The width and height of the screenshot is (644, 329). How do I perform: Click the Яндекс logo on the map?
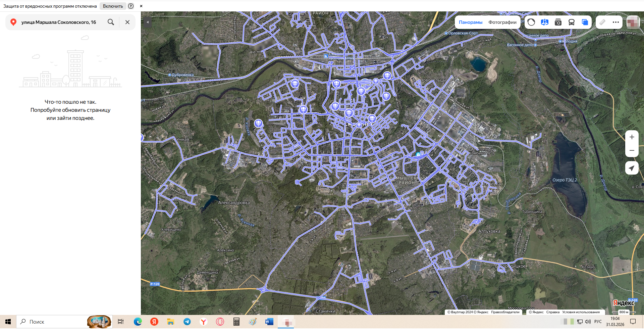tap(624, 303)
